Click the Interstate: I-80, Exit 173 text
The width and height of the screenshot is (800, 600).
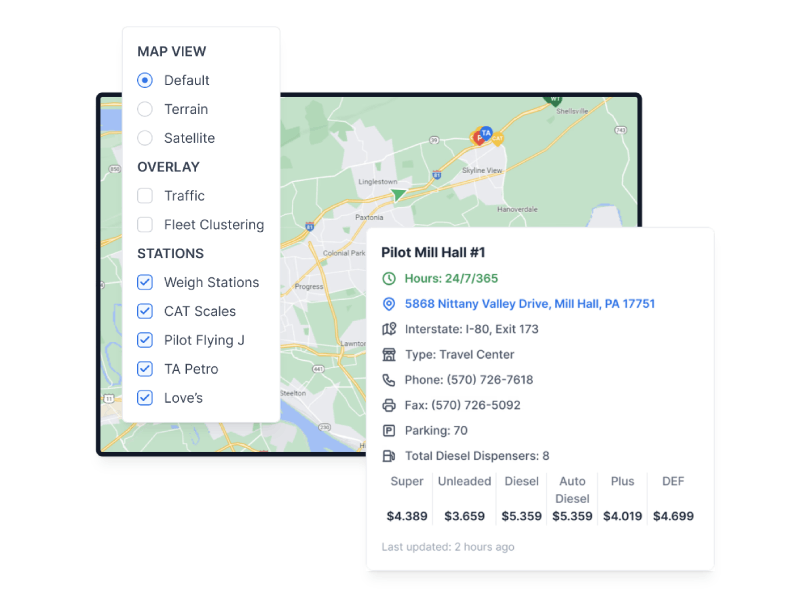click(471, 329)
